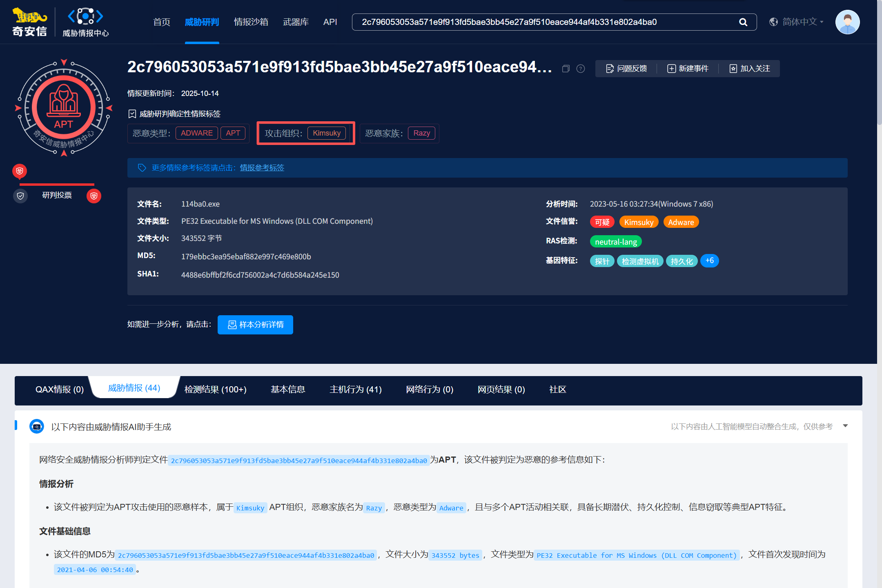Image resolution: width=882 pixels, height=588 pixels.
Task: Click the checkbox icon beside 威胁研判确定性情报标签
Action: [132, 114]
